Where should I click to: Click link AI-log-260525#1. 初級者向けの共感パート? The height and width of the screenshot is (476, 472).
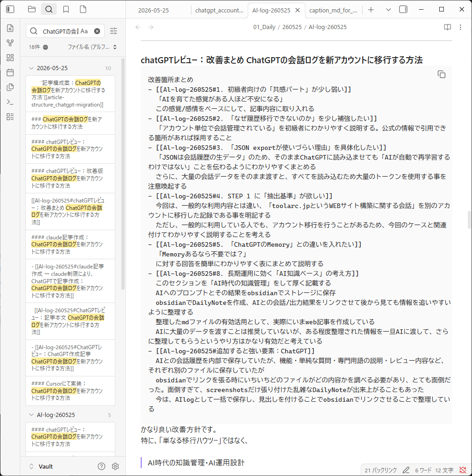point(253,89)
